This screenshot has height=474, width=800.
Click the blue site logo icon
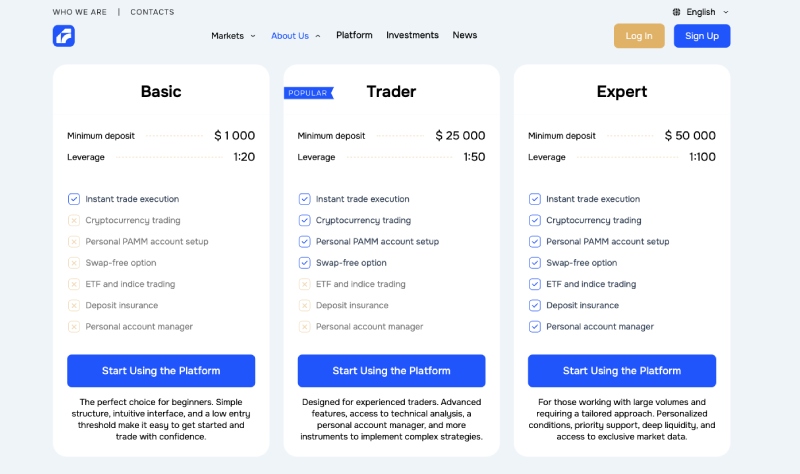[x=64, y=36]
